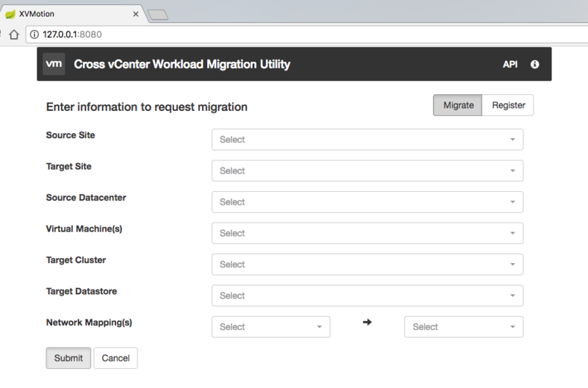
Task: Open the API link in header
Action: 510,65
